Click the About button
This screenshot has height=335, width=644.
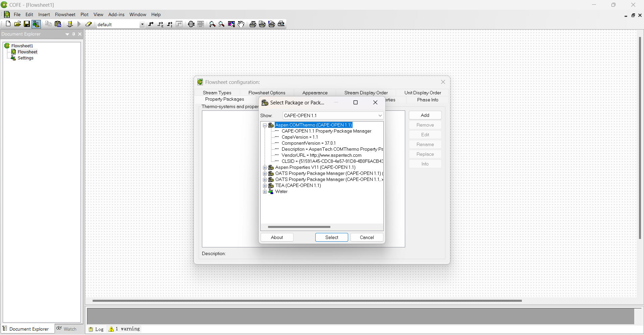tap(277, 237)
